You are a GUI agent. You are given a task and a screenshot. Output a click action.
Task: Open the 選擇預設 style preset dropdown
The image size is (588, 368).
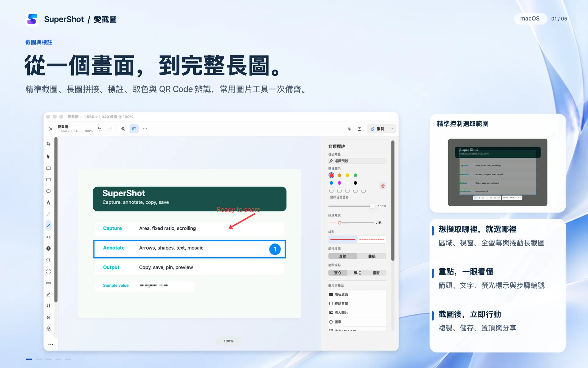pyautogui.click(x=357, y=161)
